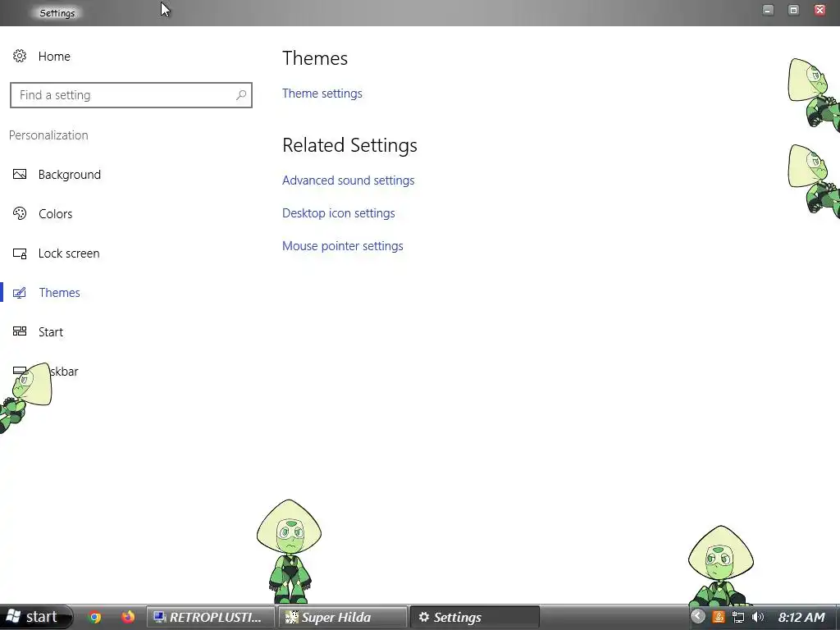Open Advanced sound settings link
This screenshot has width=840, height=630.
pos(348,180)
